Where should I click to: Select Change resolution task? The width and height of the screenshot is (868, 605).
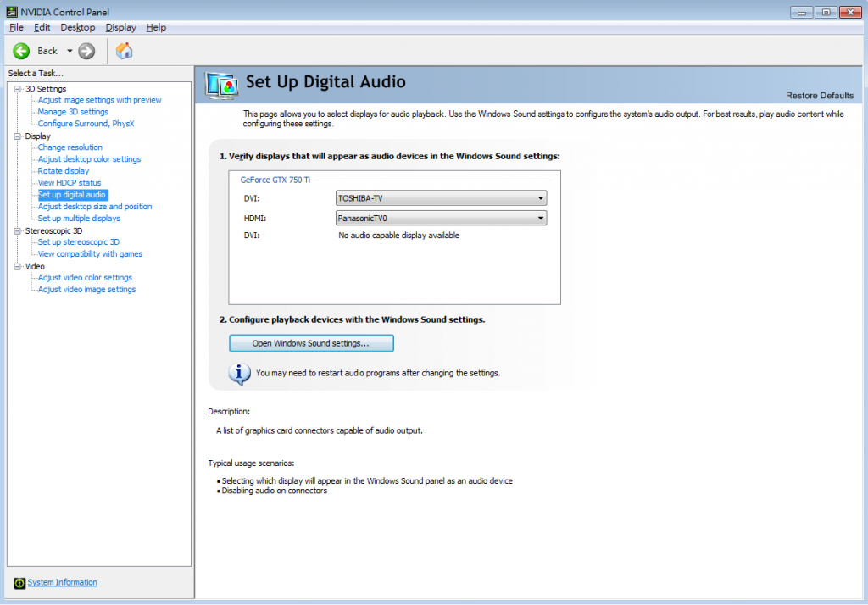pyautogui.click(x=70, y=147)
